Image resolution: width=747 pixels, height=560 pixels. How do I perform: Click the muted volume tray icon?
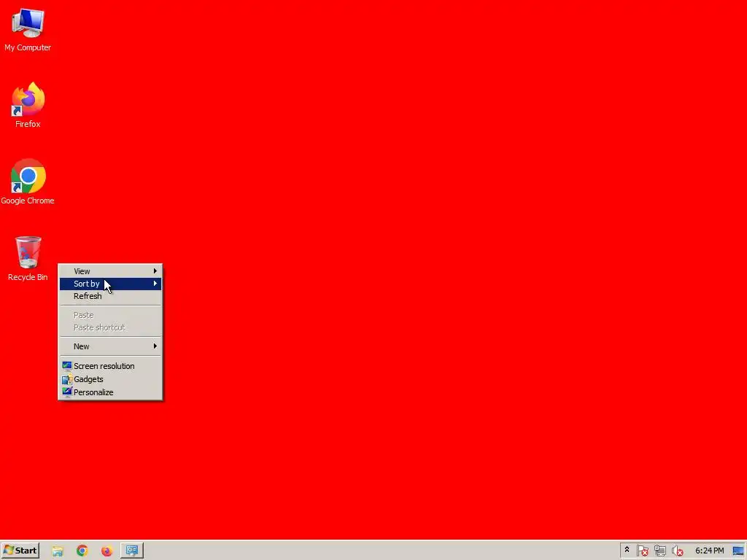(677, 551)
